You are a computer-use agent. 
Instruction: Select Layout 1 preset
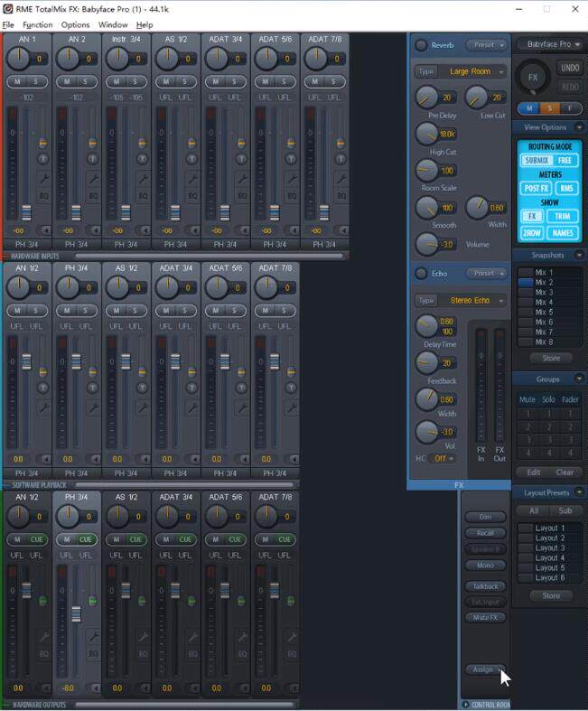[x=549, y=528]
